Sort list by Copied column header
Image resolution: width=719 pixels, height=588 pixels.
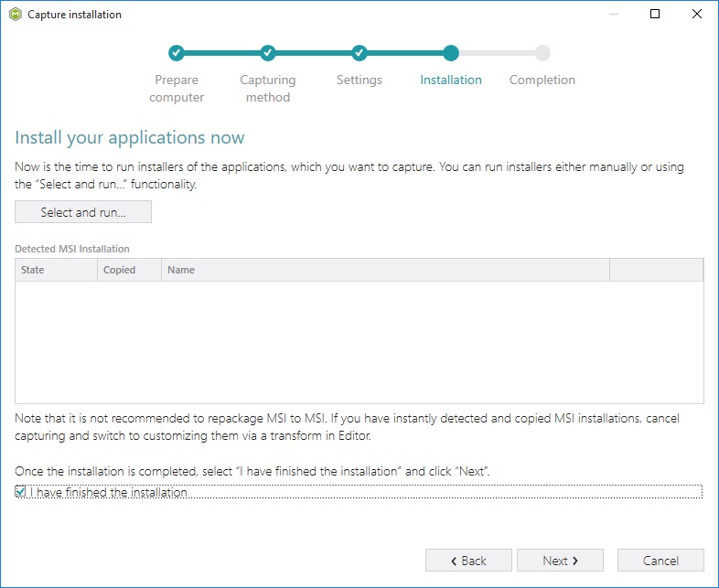(x=129, y=270)
